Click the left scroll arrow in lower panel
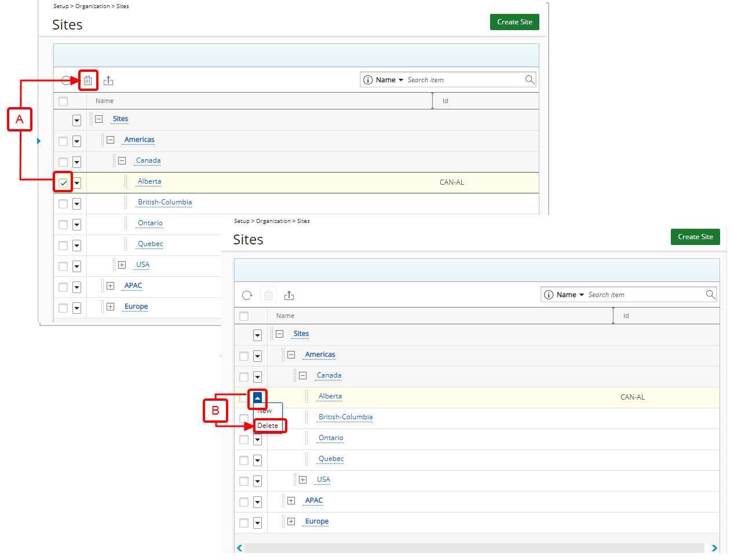Viewport: 734px width, 560px height. [239, 548]
